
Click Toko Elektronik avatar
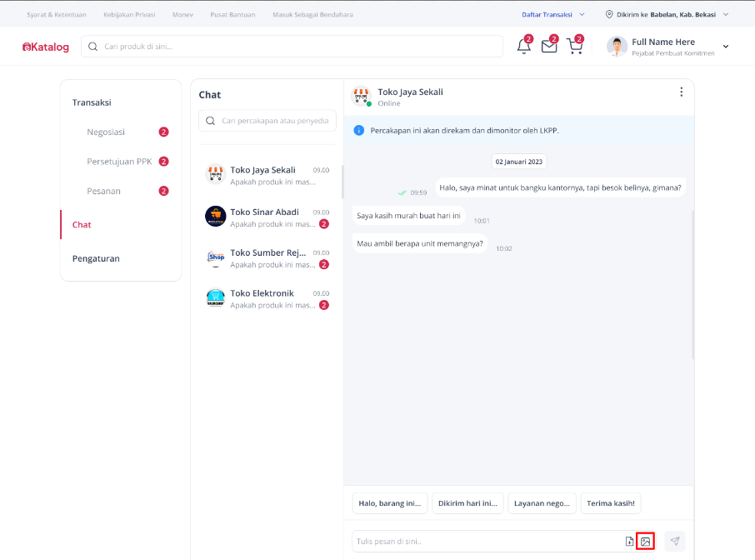coord(215,297)
